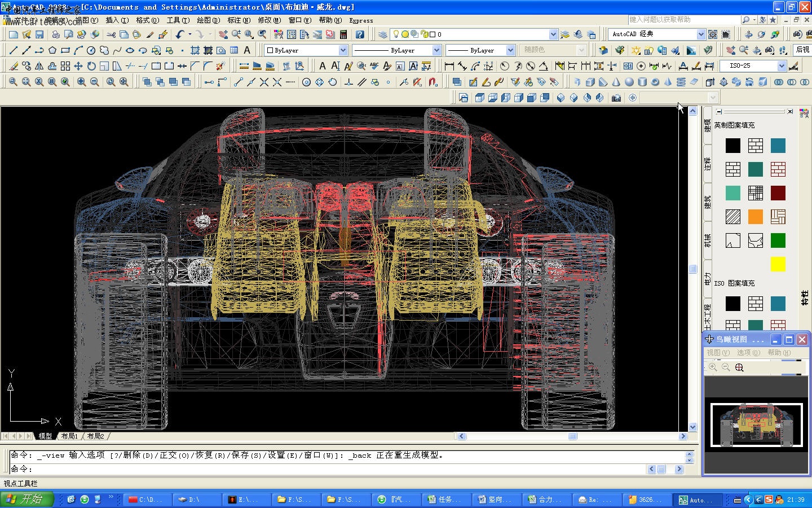Click the Mirror tool icon
Screen dimensions: 812x508
click(39, 66)
